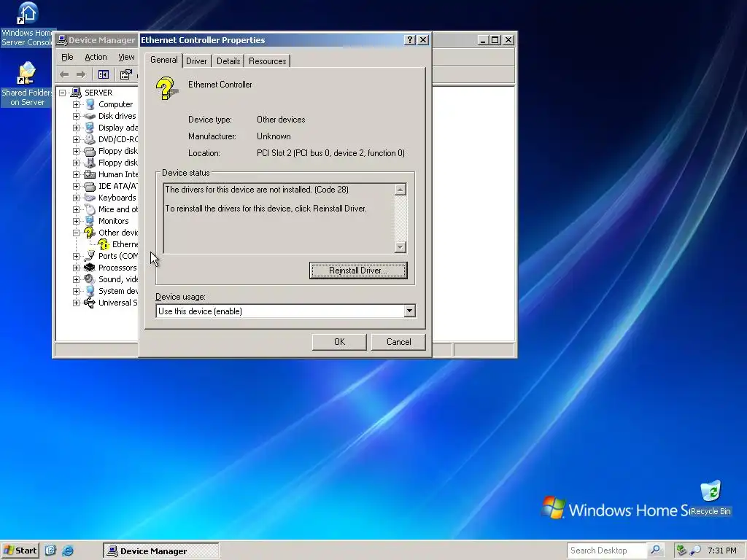Select the Disk drives icon
This screenshot has width=747, height=560.
click(x=90, y=116)
